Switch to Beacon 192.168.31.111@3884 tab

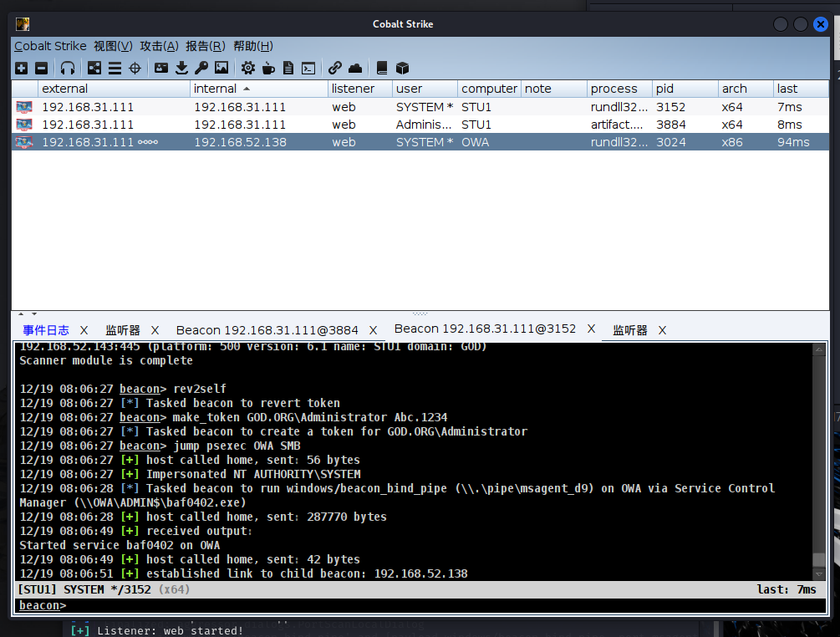pyautogui.click(x=267, y=330)
